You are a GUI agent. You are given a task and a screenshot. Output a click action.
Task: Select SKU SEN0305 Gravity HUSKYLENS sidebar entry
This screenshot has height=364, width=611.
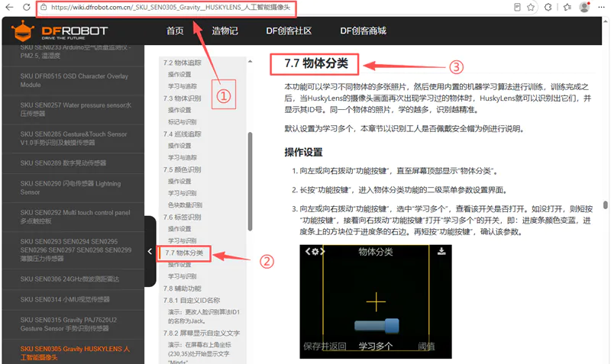[73, 353]
